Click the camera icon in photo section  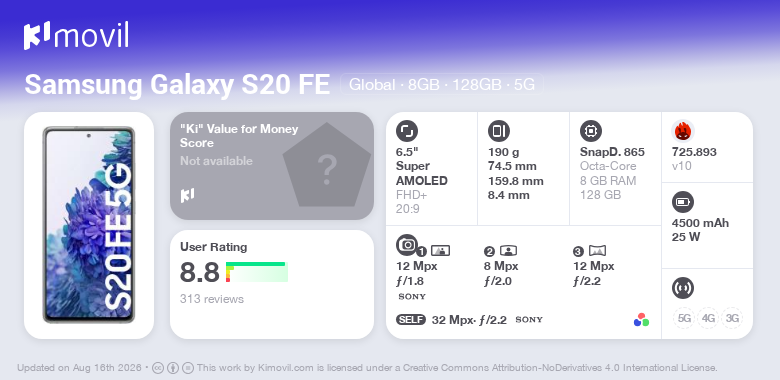pos(407,244)
